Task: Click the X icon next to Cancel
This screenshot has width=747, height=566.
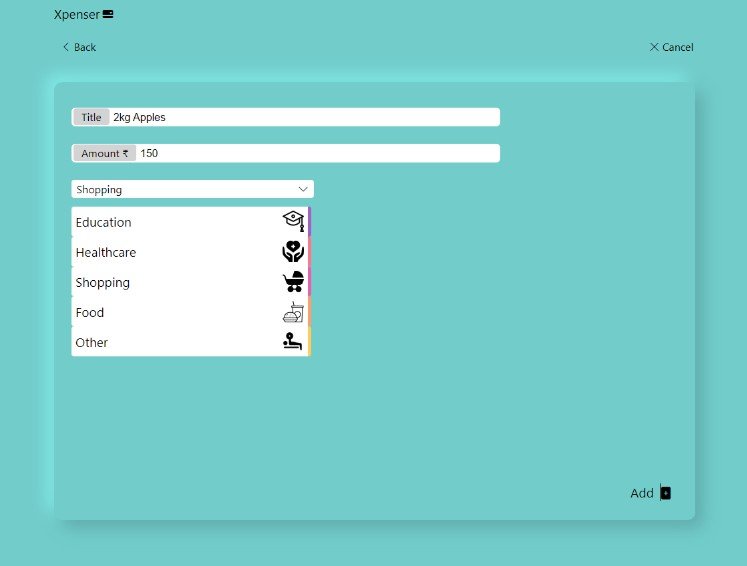Action: pos(654,47)
